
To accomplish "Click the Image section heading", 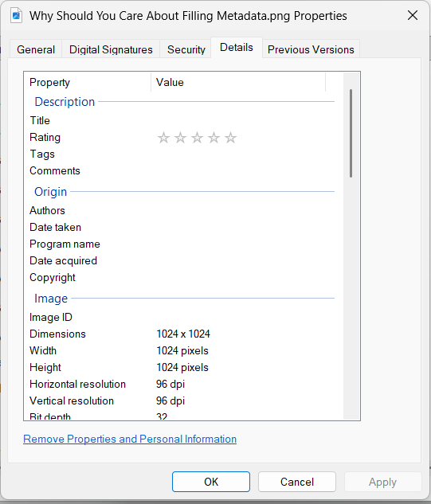I will (x=51, y=299).
